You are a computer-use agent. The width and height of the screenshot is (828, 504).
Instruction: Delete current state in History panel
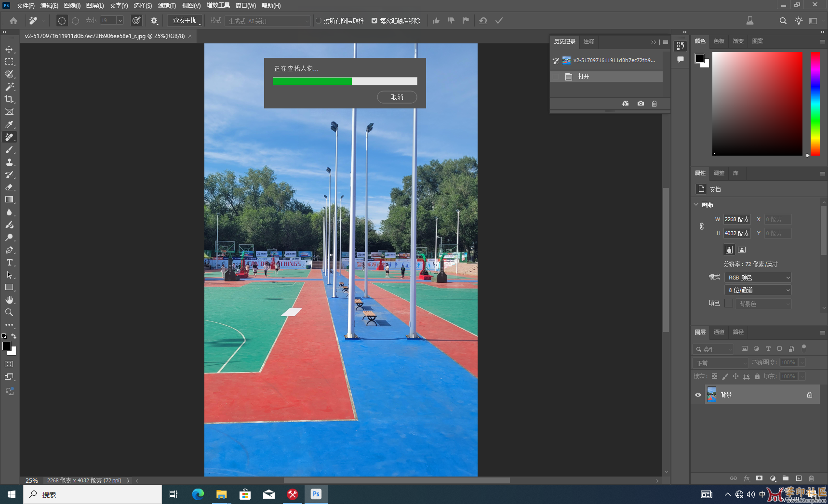coord(654,104)
